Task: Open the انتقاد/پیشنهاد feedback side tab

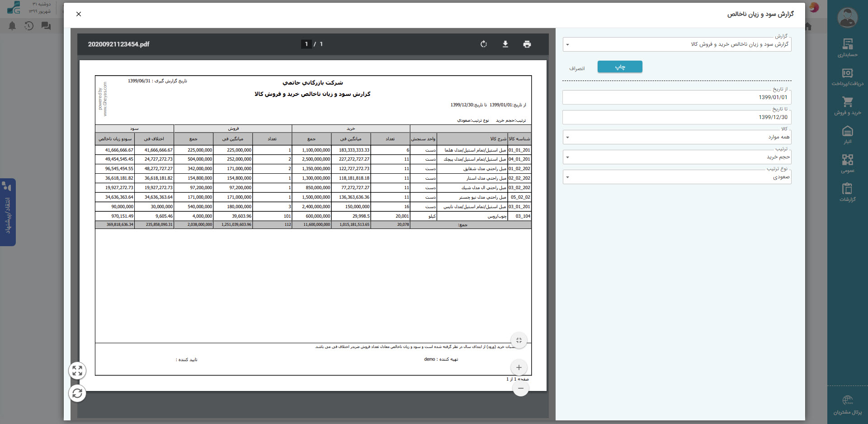Action: tap(8, 213)
